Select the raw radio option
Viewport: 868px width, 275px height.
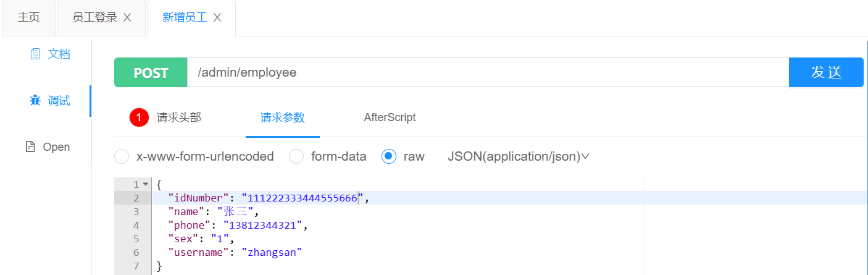pyautogui.click(x=389, y=156)
